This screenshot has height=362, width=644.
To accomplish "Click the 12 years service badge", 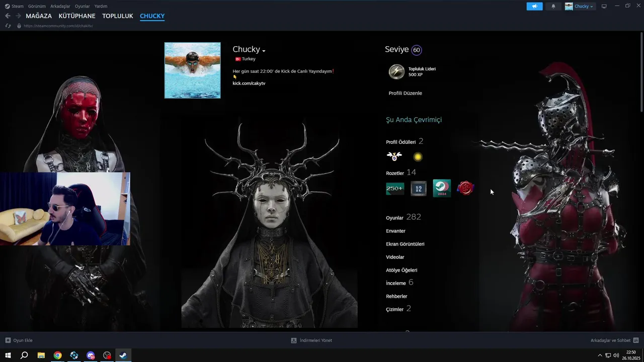I will 419,189.
